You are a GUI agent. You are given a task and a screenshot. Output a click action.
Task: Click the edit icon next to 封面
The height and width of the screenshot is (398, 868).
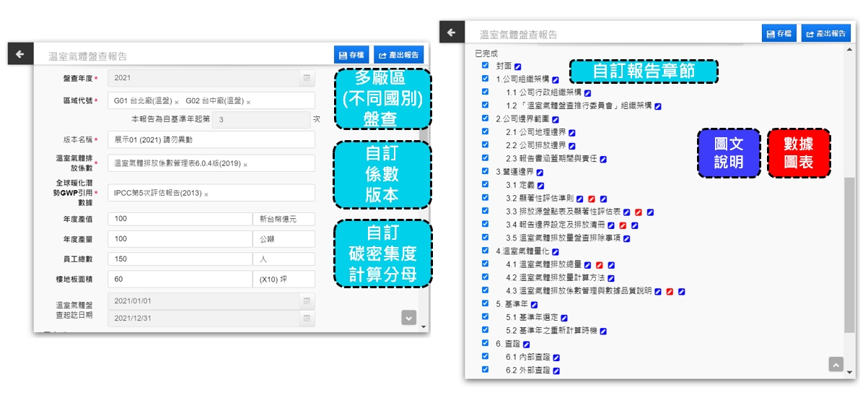pyautogui.click(x=518, y=66)
